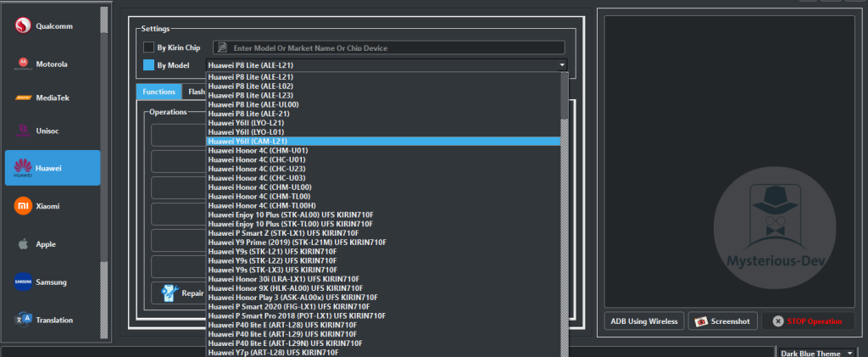Select Huawei P8 Lite (ALE-21)
Screen dimensions: 868x357
coord(382,114)
